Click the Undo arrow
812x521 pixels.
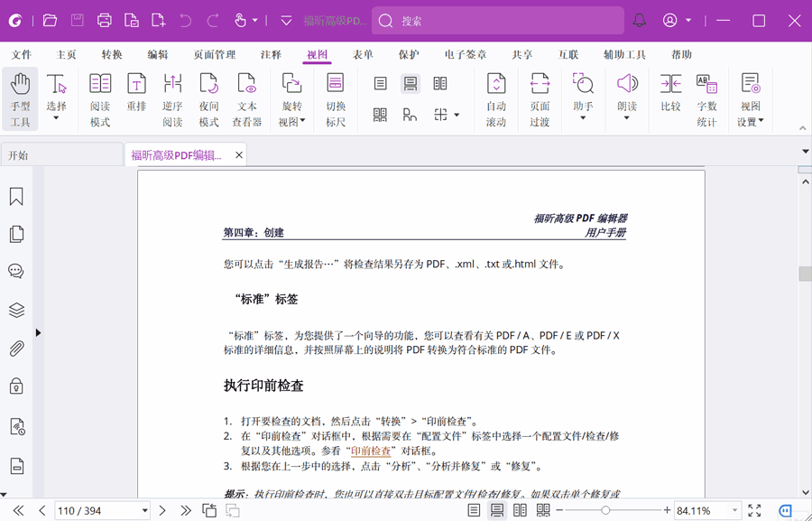click(185, 21)
